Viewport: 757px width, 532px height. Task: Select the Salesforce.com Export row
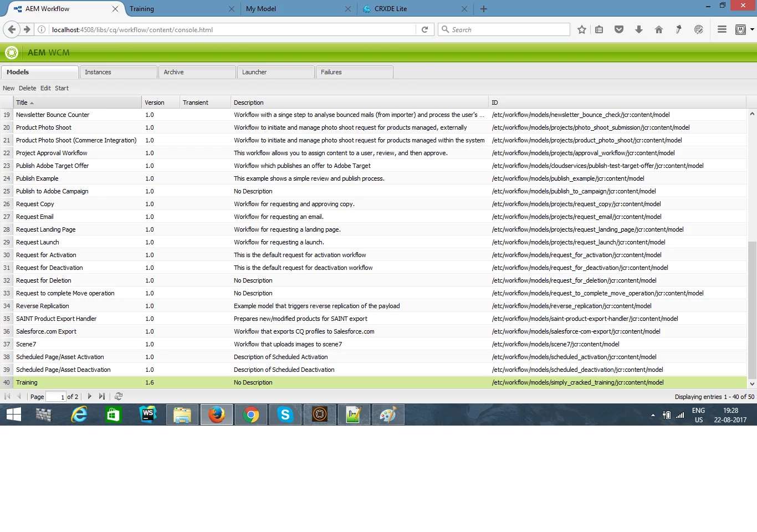374,331
